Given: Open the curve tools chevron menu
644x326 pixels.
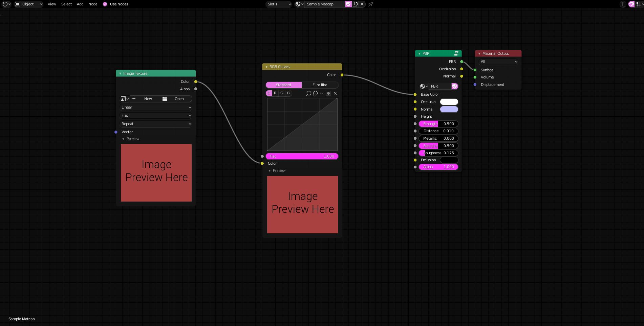Looking at the screenshot, I should click(322, 93).
